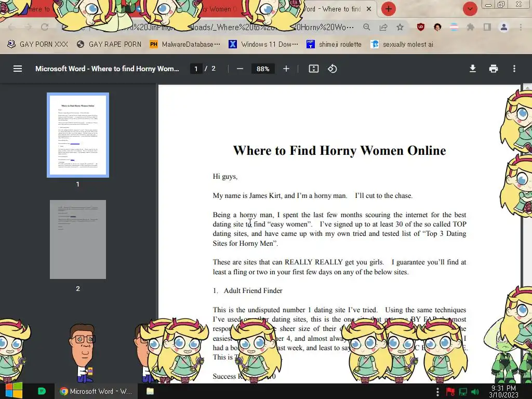Screen dimensions: 532x399
Task: Click the zoom out minus button
Action: pyautogui.click(x=240, y=69)
